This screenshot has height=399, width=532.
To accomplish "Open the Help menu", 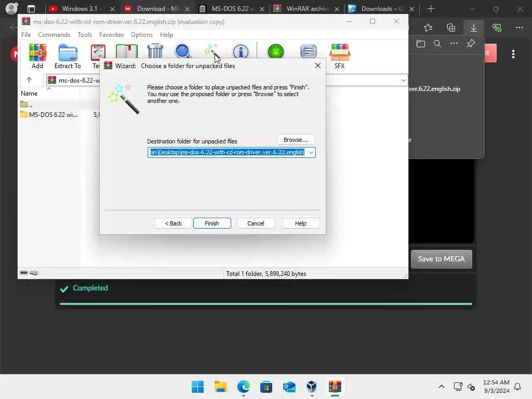I will tap(166, 35).
